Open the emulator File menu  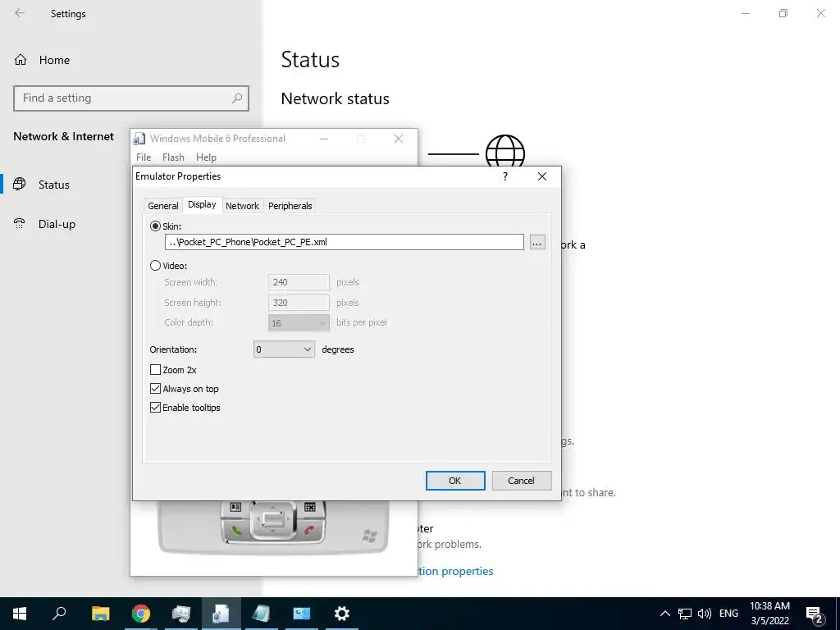click(x=144, y=157)
